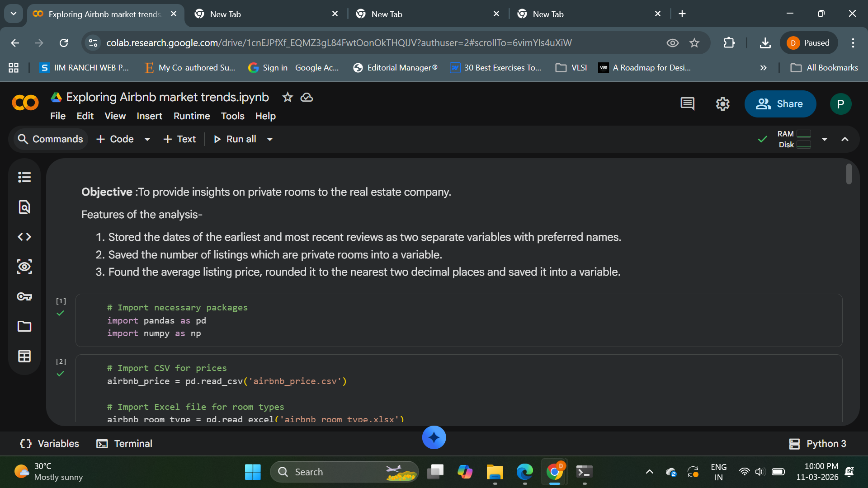Viewport: 868px width, 488px height.
Task: Open the Table of contents sidebar icon
Action: (x=24, y=177)
